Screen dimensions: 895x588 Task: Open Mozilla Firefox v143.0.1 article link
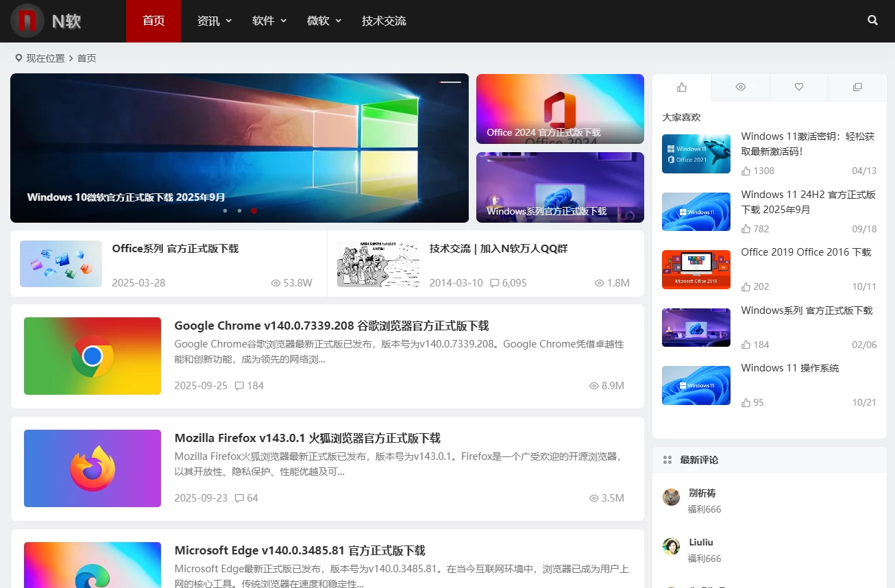(307, 438)
